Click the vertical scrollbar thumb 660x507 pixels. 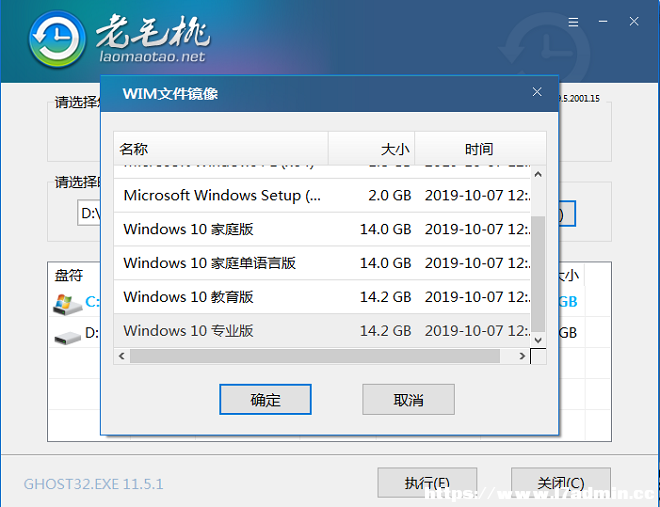(x=538, y=274)
